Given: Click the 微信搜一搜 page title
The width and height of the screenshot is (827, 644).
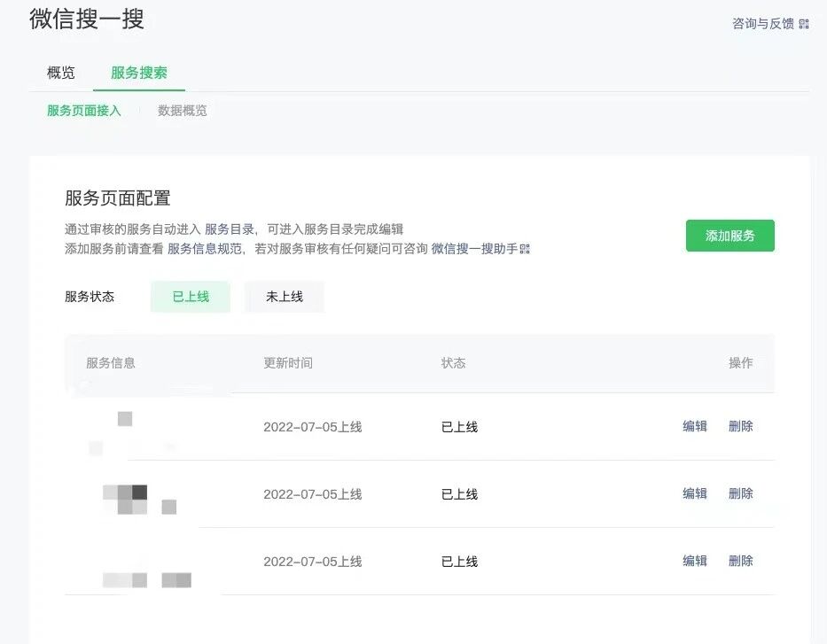Looking at the screenshot, I should [87, 19].
